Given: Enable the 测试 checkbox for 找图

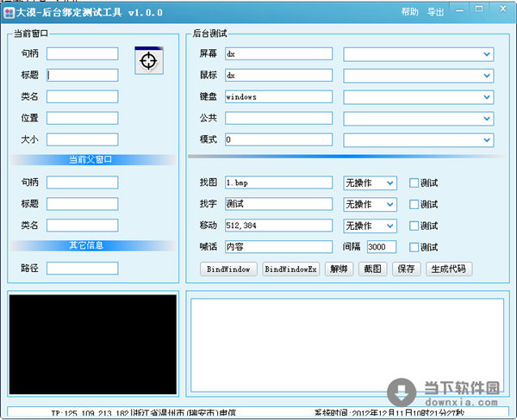Looking at the screenshot, I should pos(414,182).
